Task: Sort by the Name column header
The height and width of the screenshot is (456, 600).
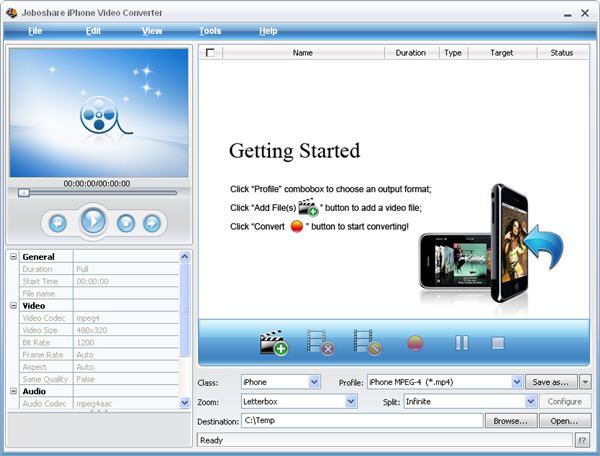Action: coord(303,53)
